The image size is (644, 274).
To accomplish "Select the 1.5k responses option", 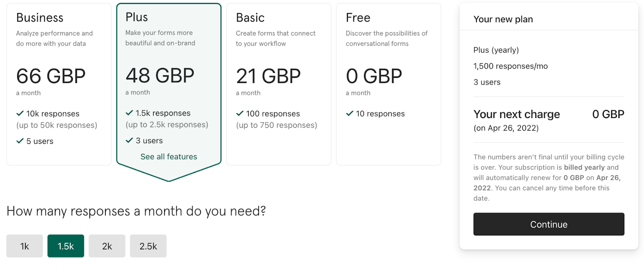I will point(66,246).
